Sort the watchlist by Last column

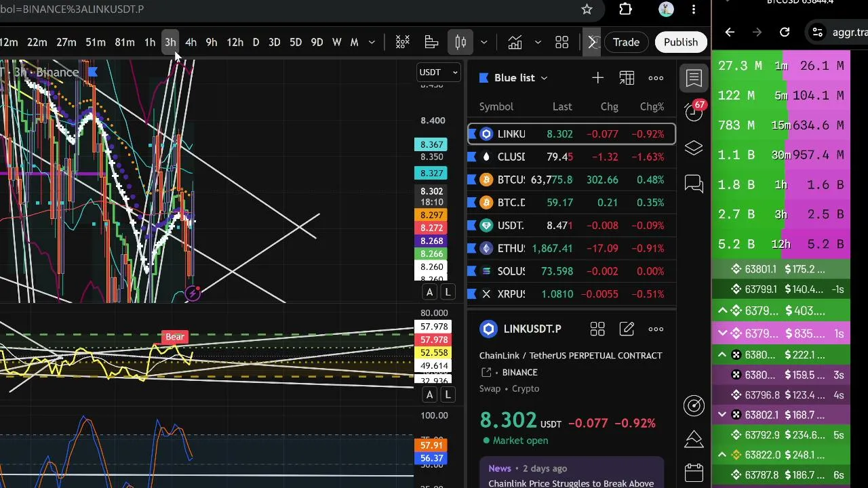[562, 106]
